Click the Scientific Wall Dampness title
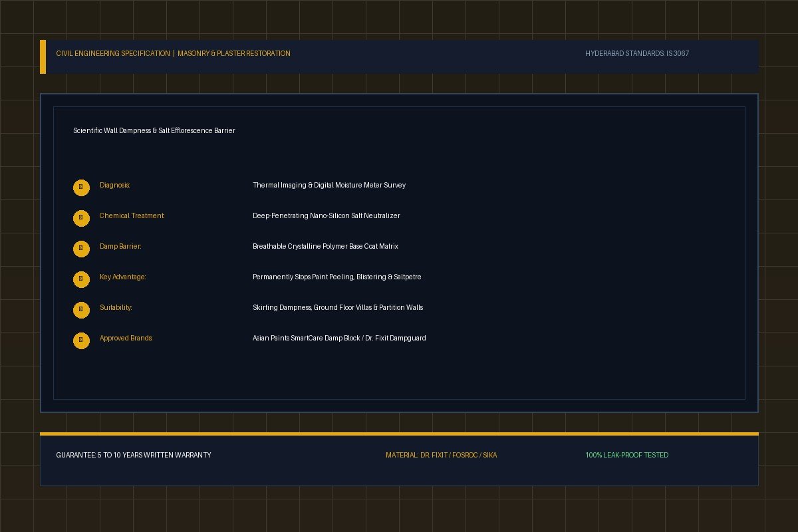 [154, 131]
